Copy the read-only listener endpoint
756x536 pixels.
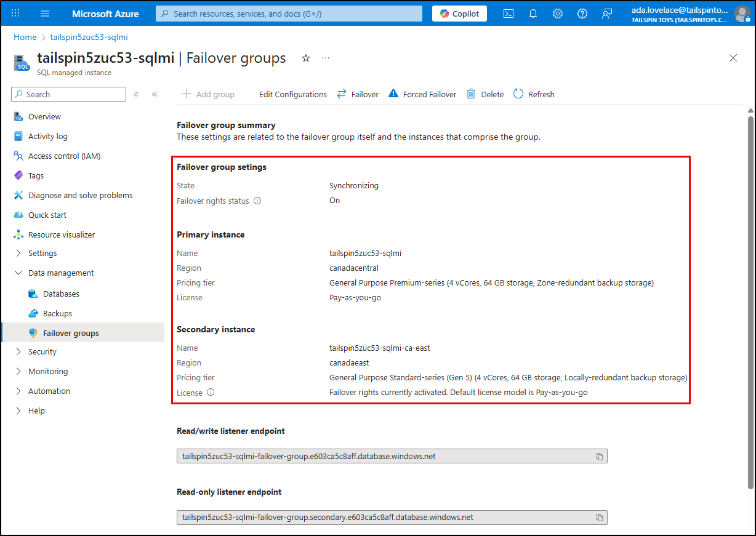coord(600,518)
